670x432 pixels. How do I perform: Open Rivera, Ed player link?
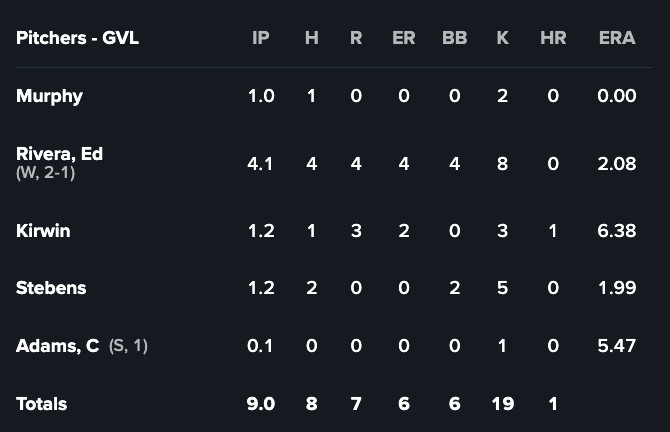click(x=59, y=154)
